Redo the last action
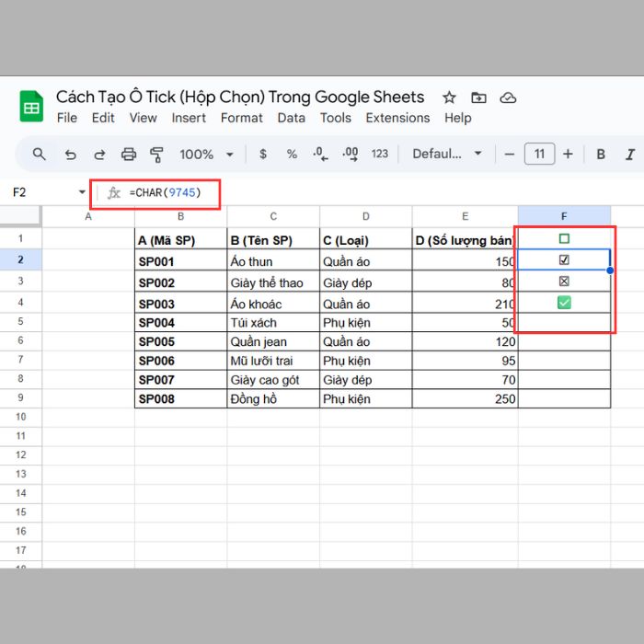644x644 pixels. click(99, 155)
